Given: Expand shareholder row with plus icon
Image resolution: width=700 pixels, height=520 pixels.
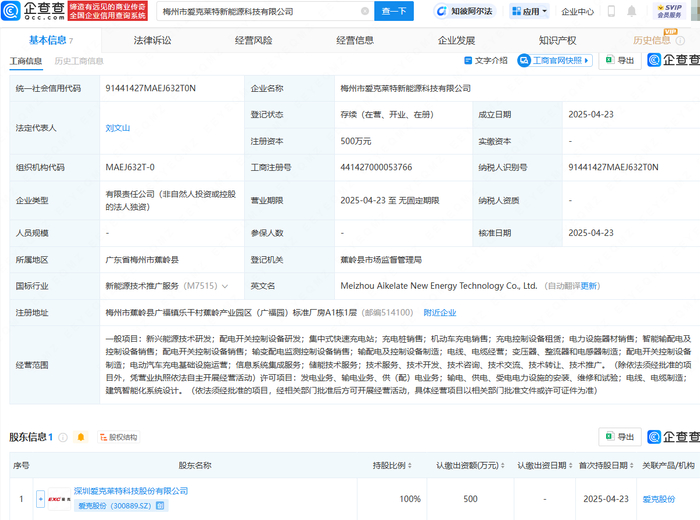Looking at the screenshot, I should click(41, 497).
